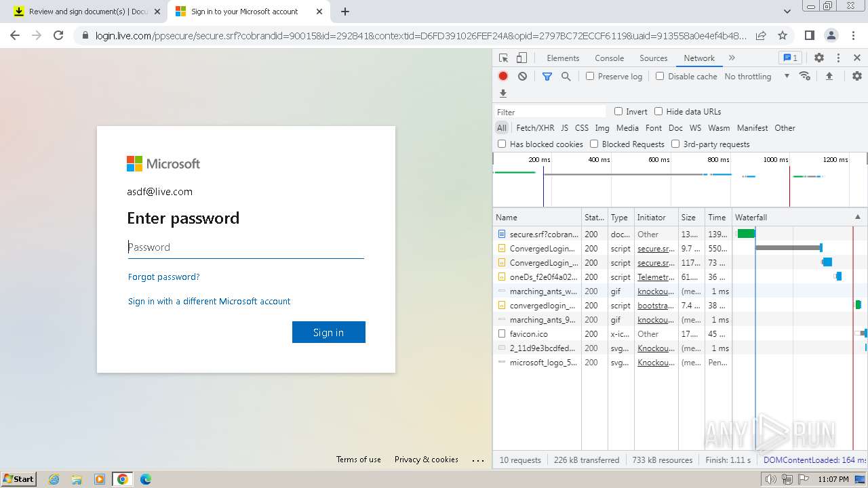Switch to the Elements panel tab
The height and width of the screenshot is (488, 868).
click(x=563, y=58)
